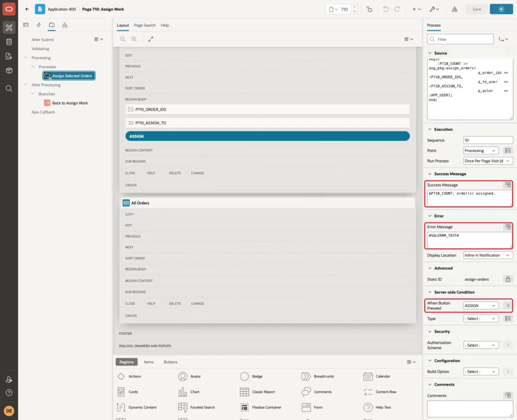Select the All Orders region

(x=268, y=203)
